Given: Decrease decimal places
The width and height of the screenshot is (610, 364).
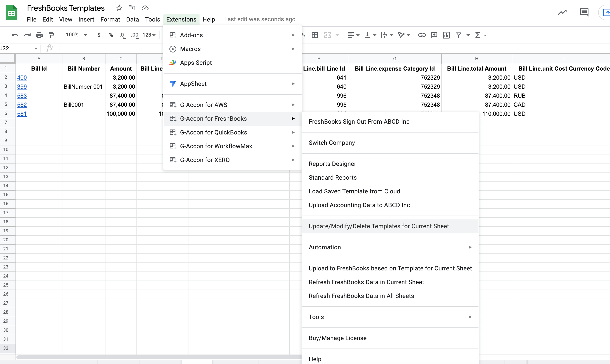Looking at the screenshot, I should coord(123,35).
